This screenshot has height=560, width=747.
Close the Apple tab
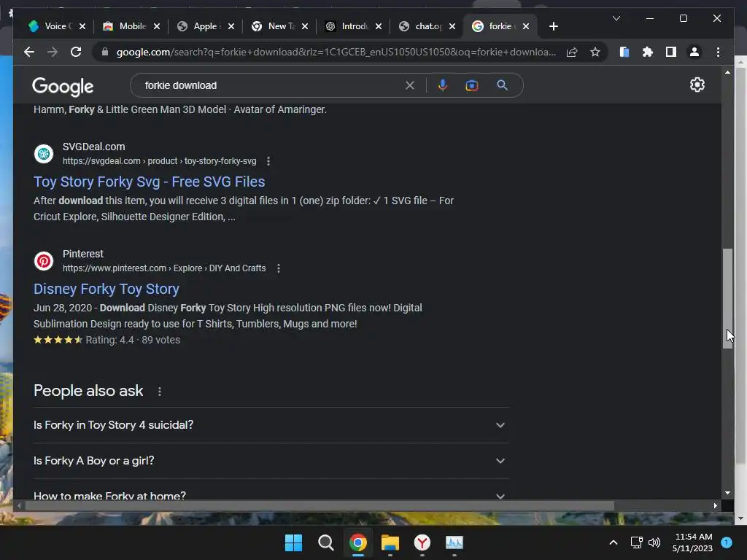[231, 26]
